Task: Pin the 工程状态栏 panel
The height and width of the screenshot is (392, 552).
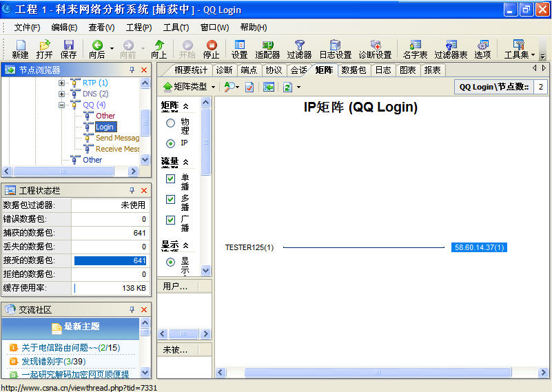Action: 132,190
